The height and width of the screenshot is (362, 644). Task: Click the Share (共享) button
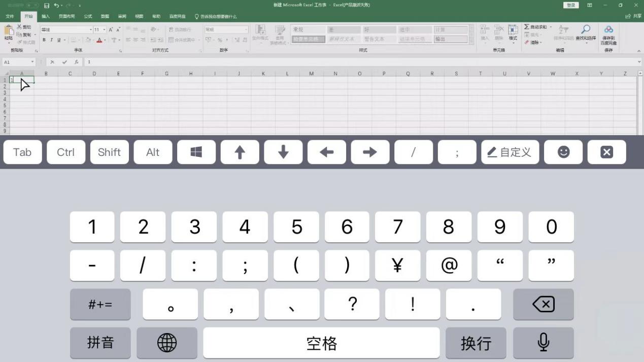coord(634,16)
